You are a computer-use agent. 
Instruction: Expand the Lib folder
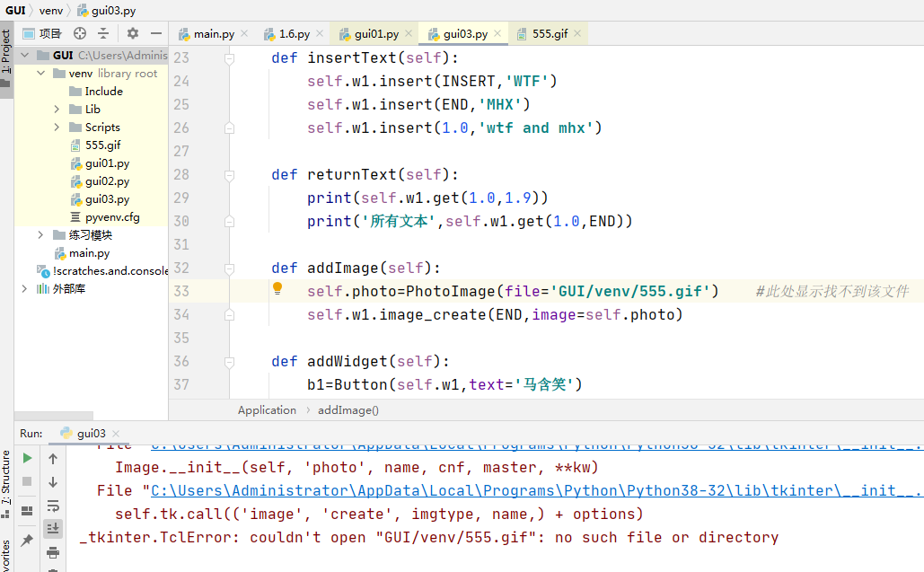(57, 109)
